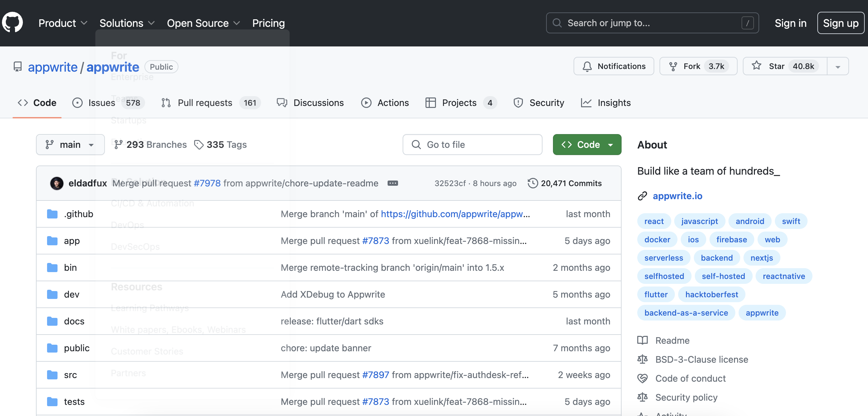
Task: Click the Notifications bell button
Action: click(613, 66)
